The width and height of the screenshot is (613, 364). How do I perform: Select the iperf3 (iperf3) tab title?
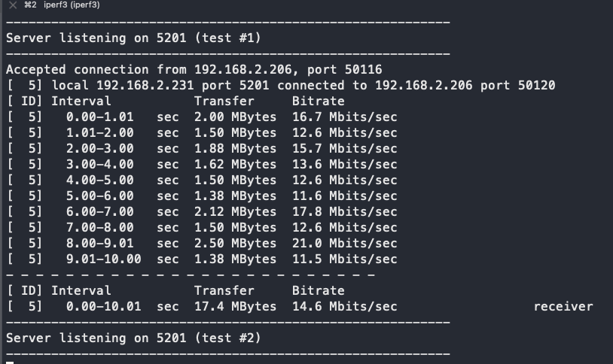[x=72, y=5]
